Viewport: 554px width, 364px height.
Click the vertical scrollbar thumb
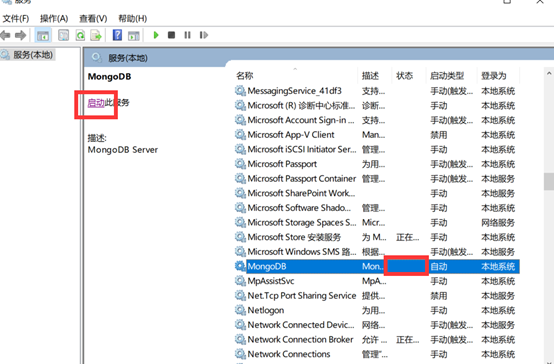pos(549,182)
